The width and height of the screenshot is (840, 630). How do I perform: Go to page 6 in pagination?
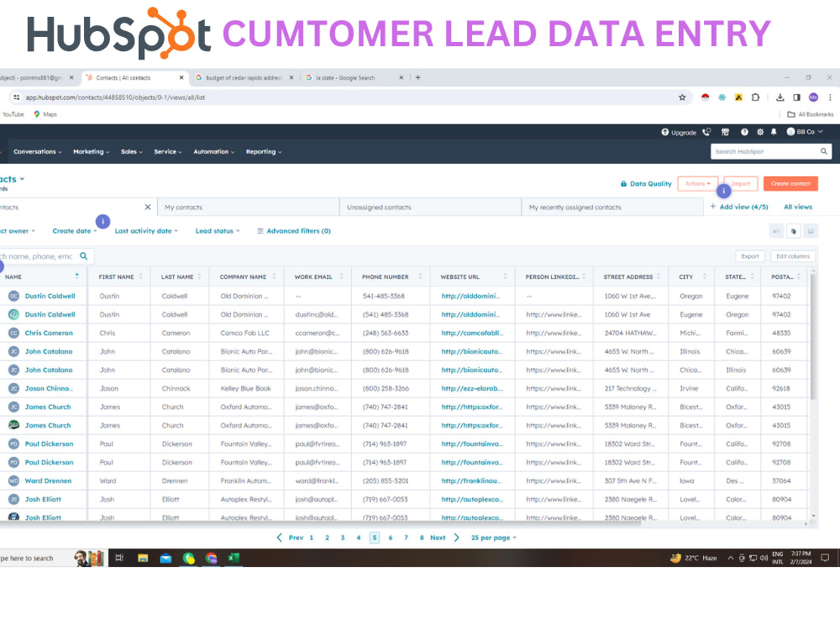click(391, 538)
